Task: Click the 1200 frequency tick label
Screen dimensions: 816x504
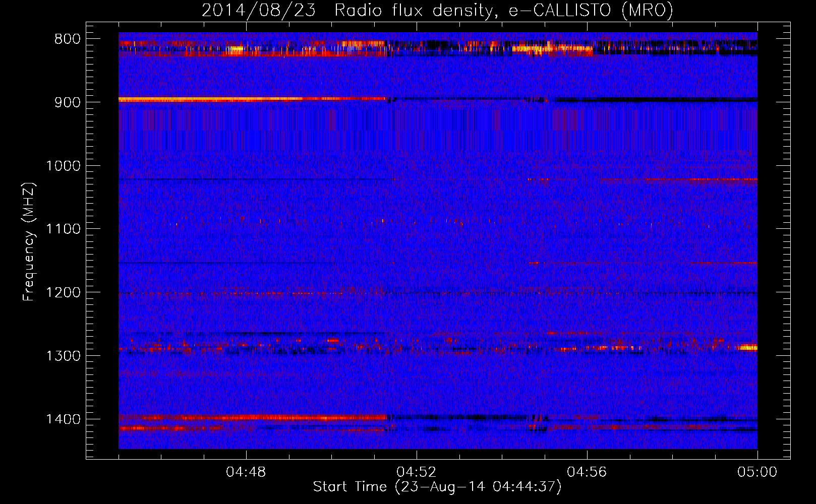Action: (64, 293)
